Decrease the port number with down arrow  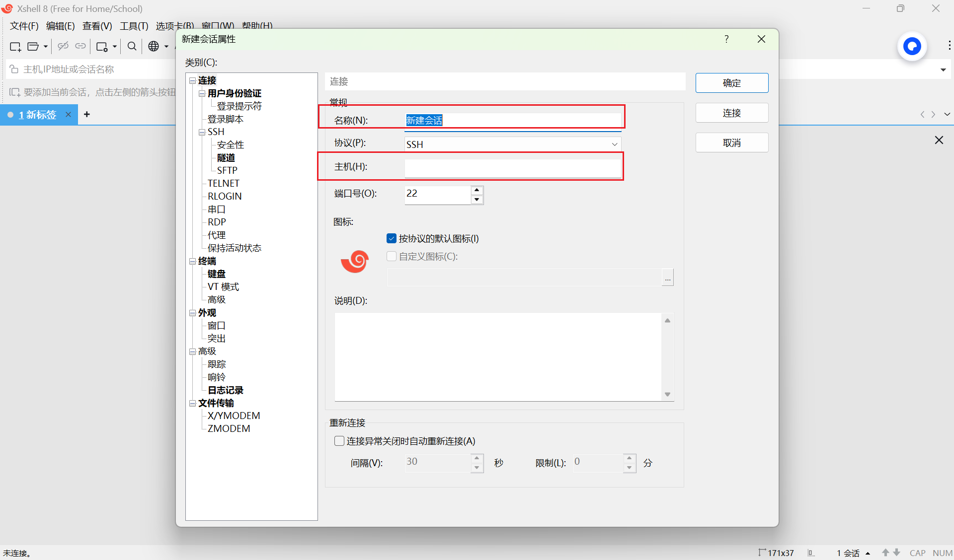pyautogui.click(x=477, y=200)
